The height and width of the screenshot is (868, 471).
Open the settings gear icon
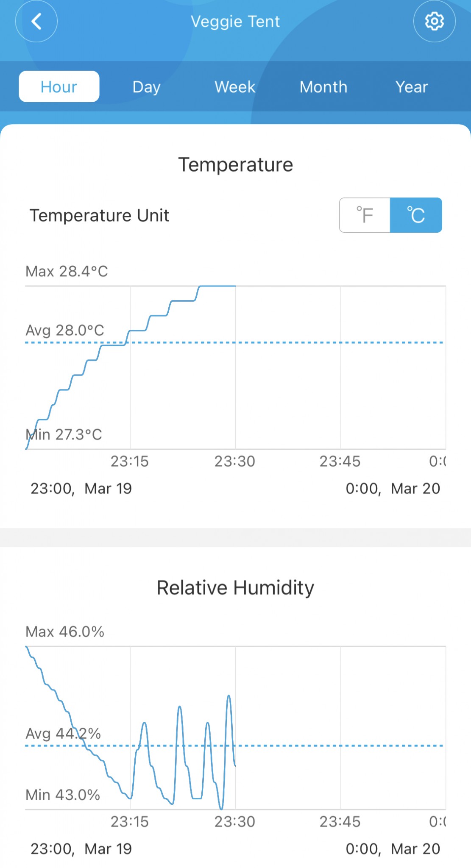click(x=435, y=21)
